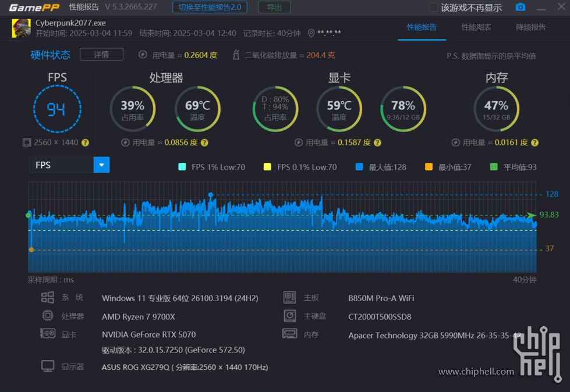570x392 pixels.
Task: Click the ASUS ROG XG279Q monitor text
Action: tap(185, 368)
